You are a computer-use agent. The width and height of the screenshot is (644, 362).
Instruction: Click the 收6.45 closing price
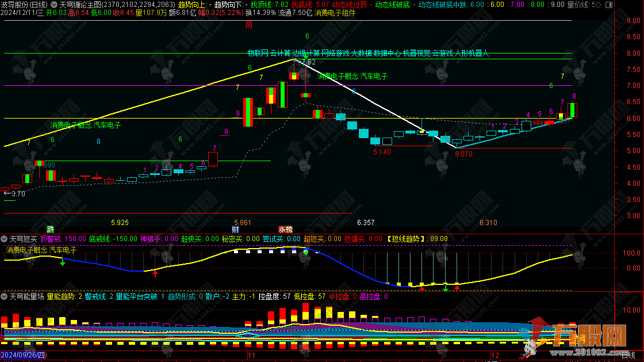(x=123, y=13)
